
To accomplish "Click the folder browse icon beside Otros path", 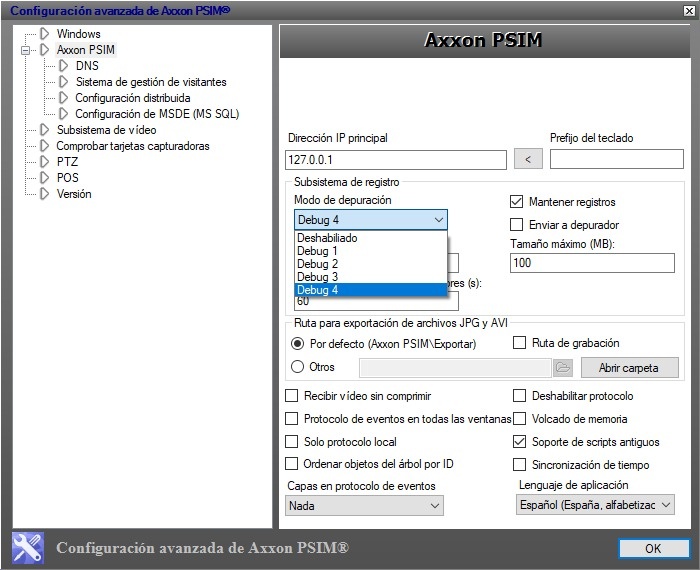I will click(562, 367).
